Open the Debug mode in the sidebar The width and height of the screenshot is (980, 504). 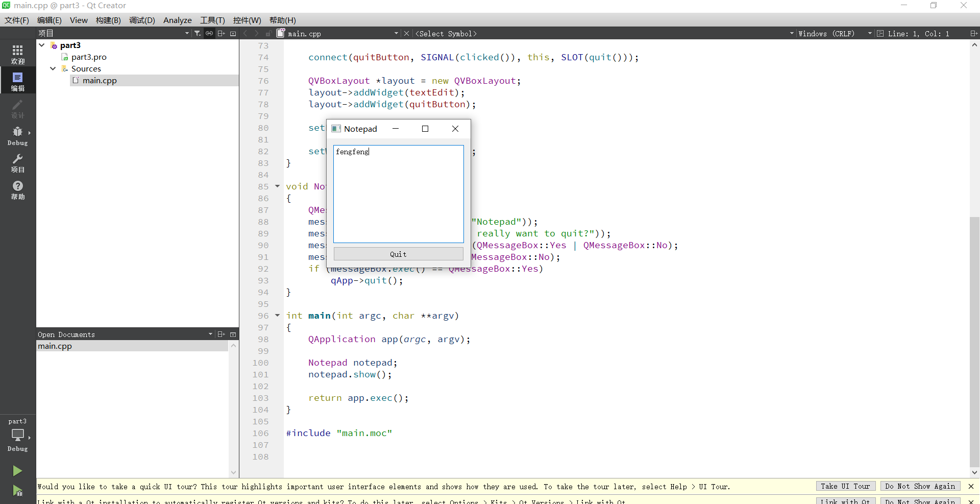(18, 136)
